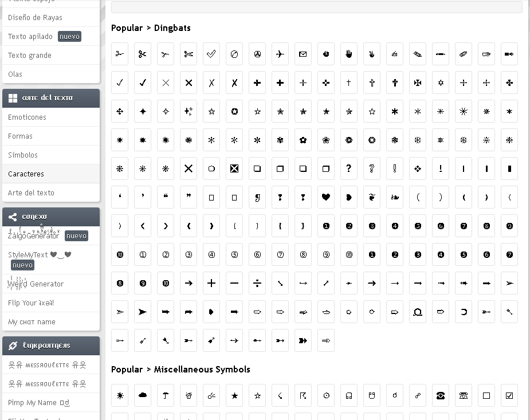This screenshot has width=530, height=420.
Task: Click the airplane symbol in Dingbats
Action: pos(280,54)
